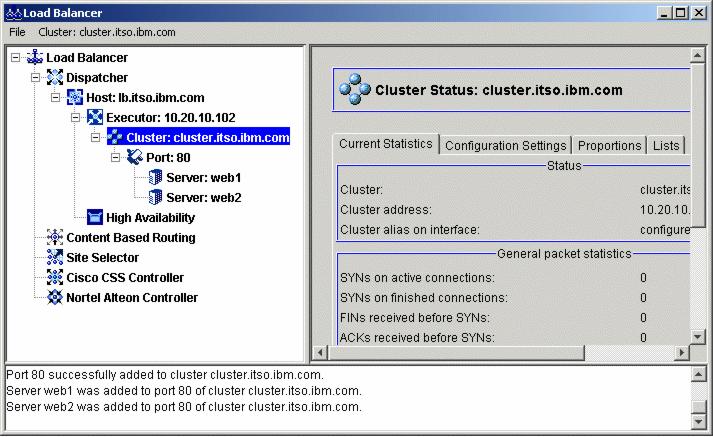Collapse the Cluster cluster.itso.ibm.com node
This screenshot has height=437, width=713.
(x=95, y=137)
